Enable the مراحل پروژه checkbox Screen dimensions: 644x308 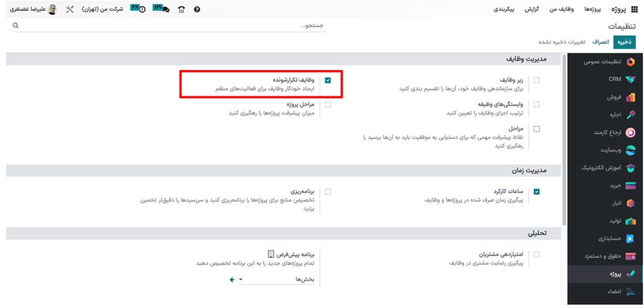[x=327, y=105]
